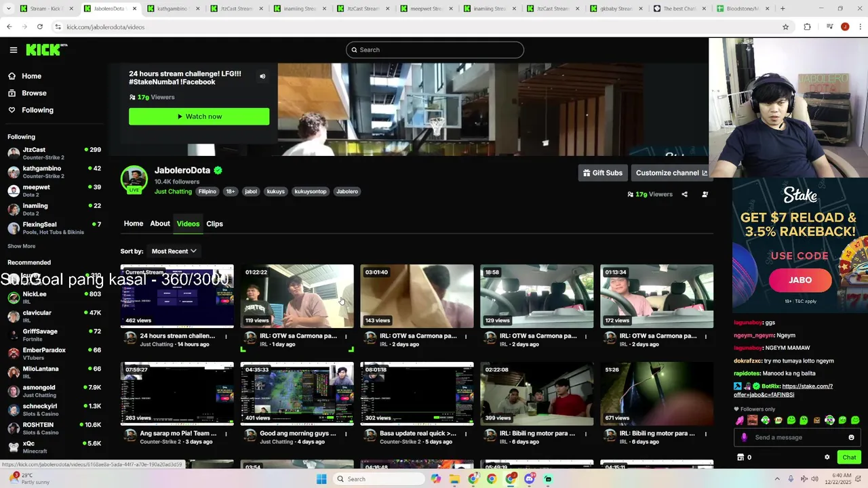Open Windows Start menu
The height and width of the screenshot is (488, 868).
(321, 479)
